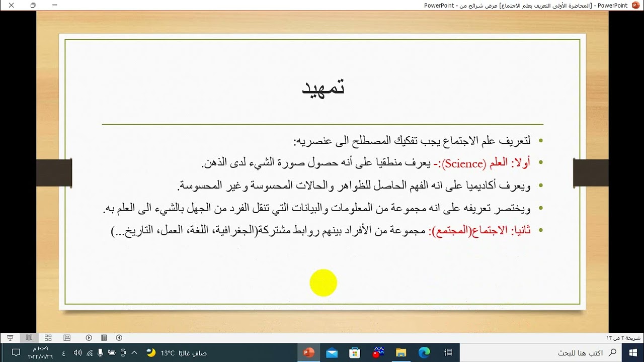Image resolution: width=644 pixels, height=362 pixels.
Task: Open the volume control in system tray
Action: tap(78, 353)
